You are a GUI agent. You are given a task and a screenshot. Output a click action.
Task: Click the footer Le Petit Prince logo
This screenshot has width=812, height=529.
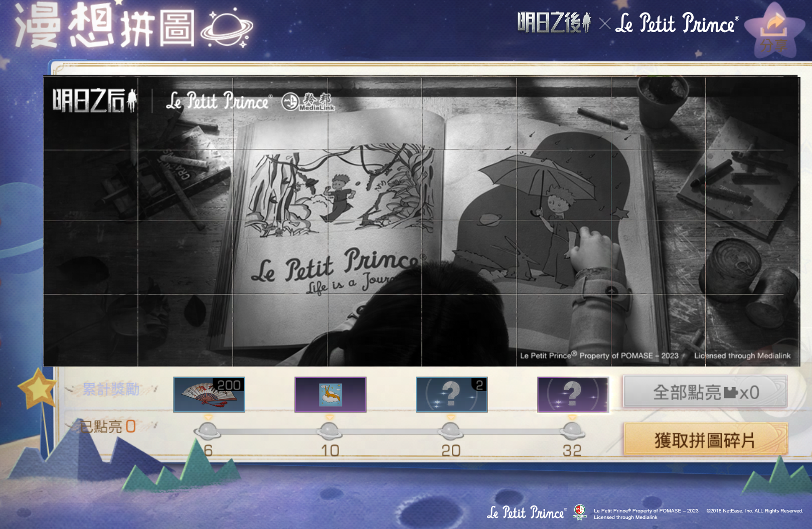[526, 512]
